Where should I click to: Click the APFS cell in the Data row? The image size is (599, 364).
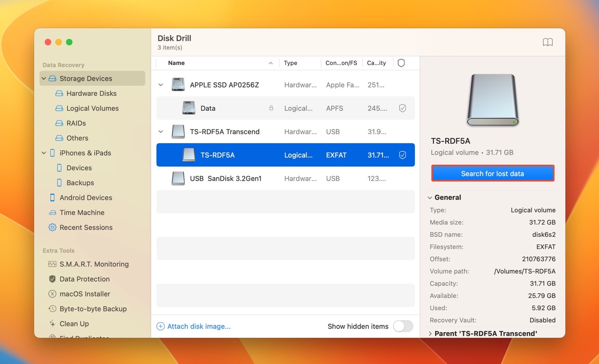pyautogui.click(x=335, y=109)
